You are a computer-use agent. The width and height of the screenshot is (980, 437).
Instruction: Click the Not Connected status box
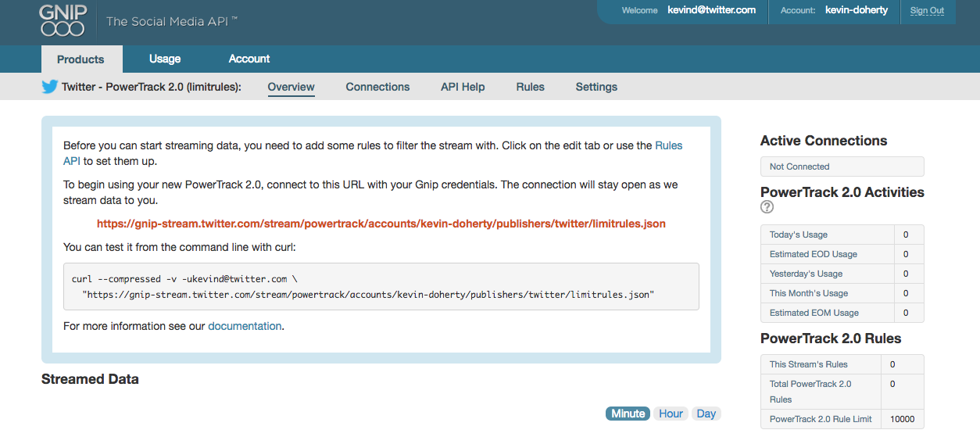842,167
